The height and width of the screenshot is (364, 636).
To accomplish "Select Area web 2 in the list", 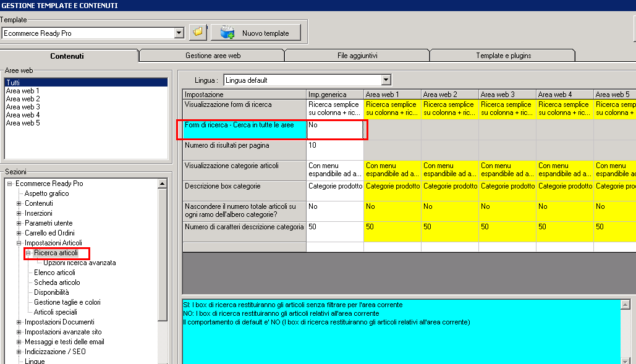I will coord(23,99).
